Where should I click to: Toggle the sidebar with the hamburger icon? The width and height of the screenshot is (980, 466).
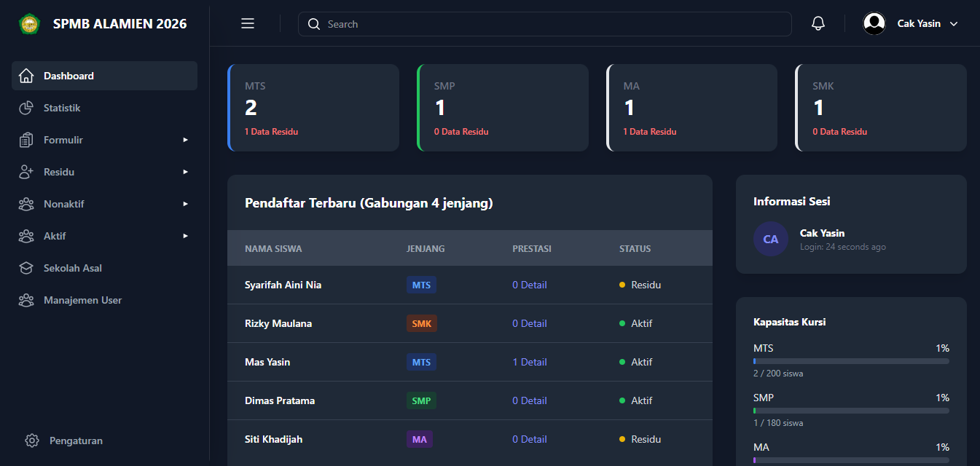pyautogui.click(x=247, y=23)
